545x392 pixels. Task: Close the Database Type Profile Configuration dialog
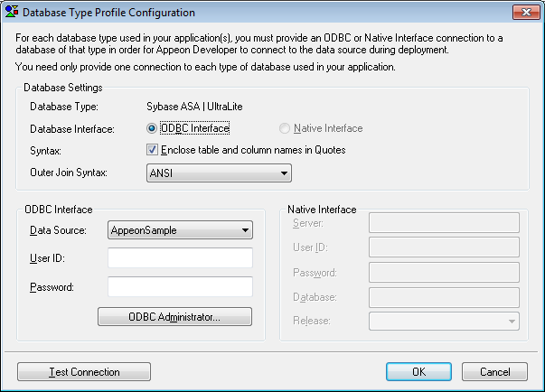coord(526,12)
